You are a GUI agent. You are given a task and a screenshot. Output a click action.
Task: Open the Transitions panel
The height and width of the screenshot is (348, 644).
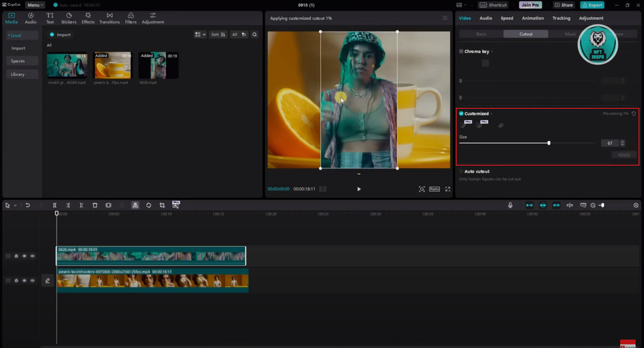[109, 18]
